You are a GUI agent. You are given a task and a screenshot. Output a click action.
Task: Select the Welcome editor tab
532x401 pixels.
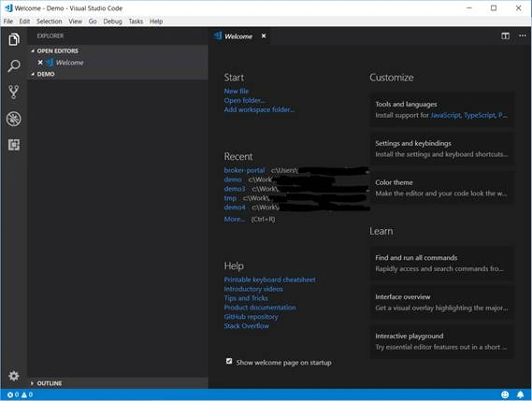[x=238, y=36]
